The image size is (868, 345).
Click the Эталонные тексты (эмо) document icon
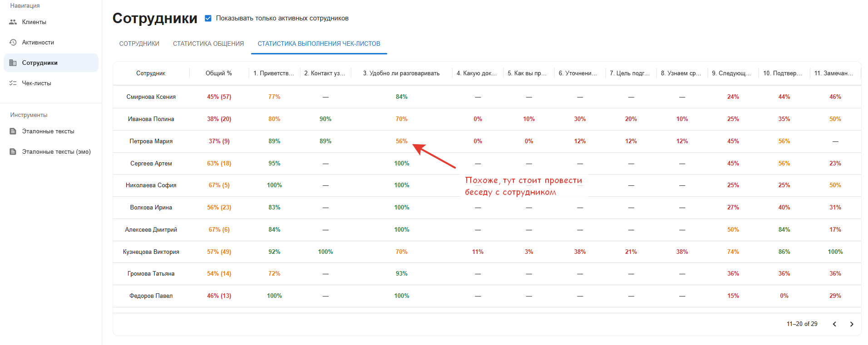pos(13,151)
